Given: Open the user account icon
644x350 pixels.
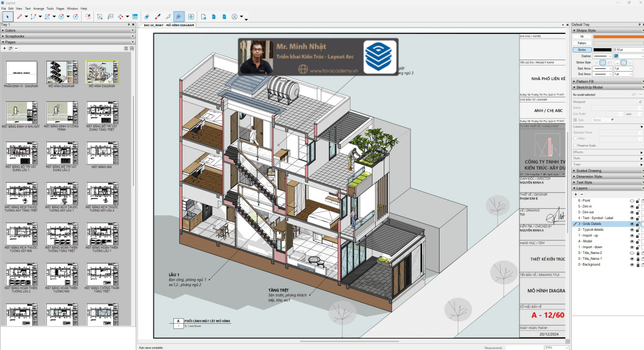Looking at the screenshot, I should (x=235, y=17).
